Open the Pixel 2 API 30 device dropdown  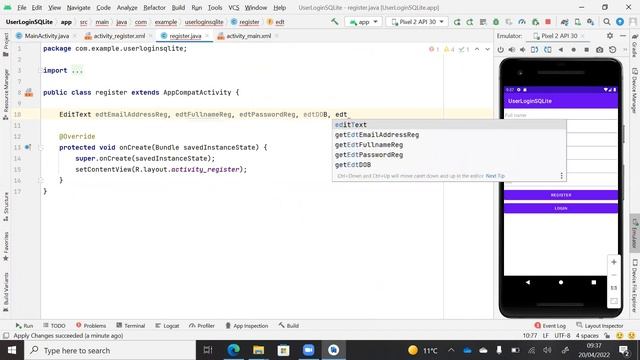(x=417, y=22)
